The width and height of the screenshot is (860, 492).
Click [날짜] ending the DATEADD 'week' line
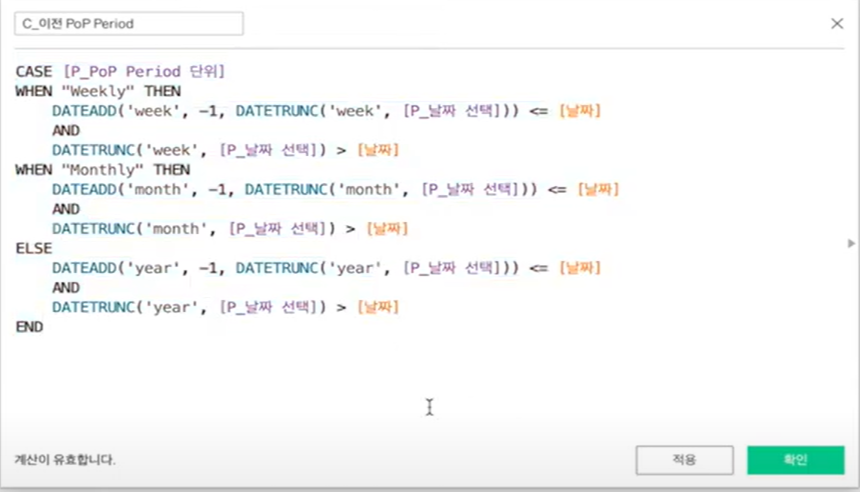[x=580, y=111]
